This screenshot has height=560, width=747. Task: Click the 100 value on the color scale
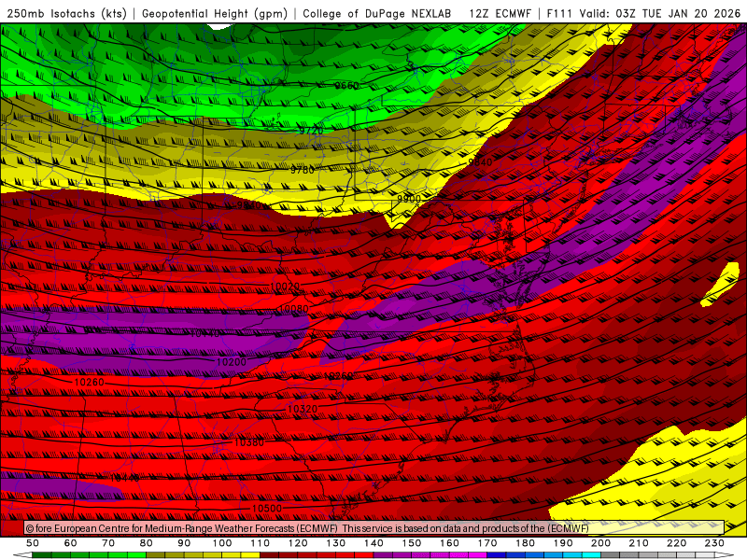pyautogui.click(x=222, y=543)
